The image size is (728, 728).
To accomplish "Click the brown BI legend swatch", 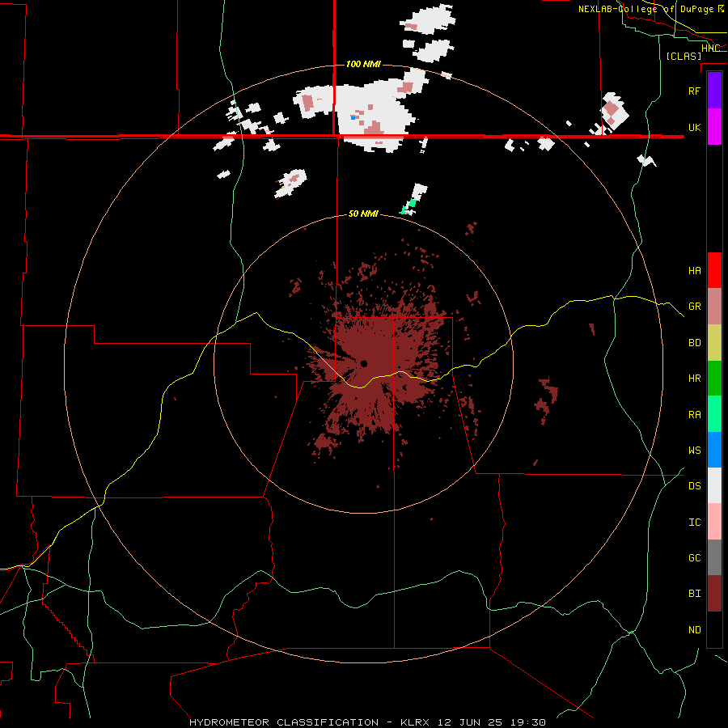I will (714, 594).
